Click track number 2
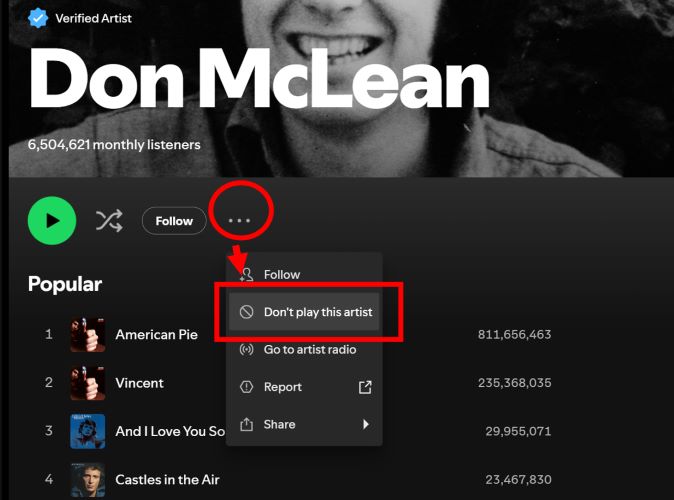 [x=49, y=383]
